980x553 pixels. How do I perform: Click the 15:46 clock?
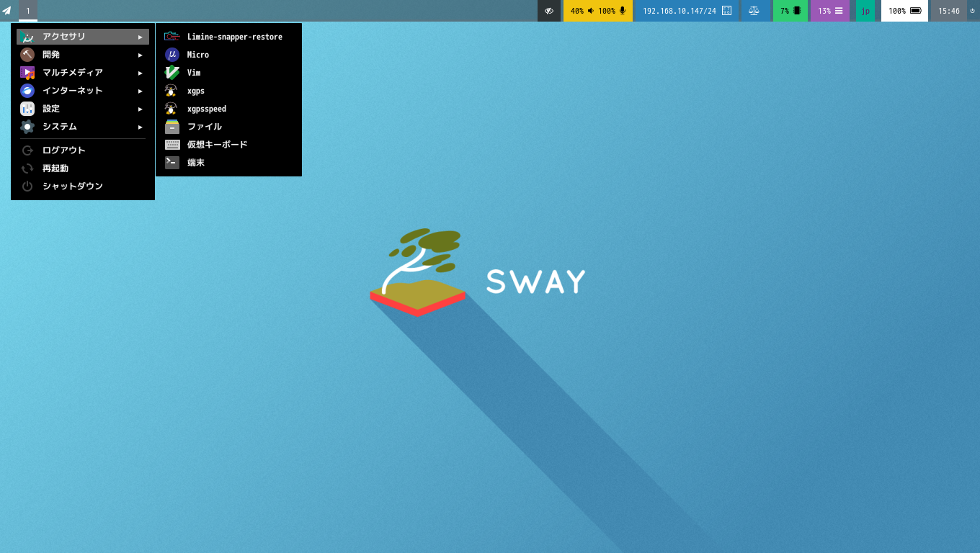[949, 11]
